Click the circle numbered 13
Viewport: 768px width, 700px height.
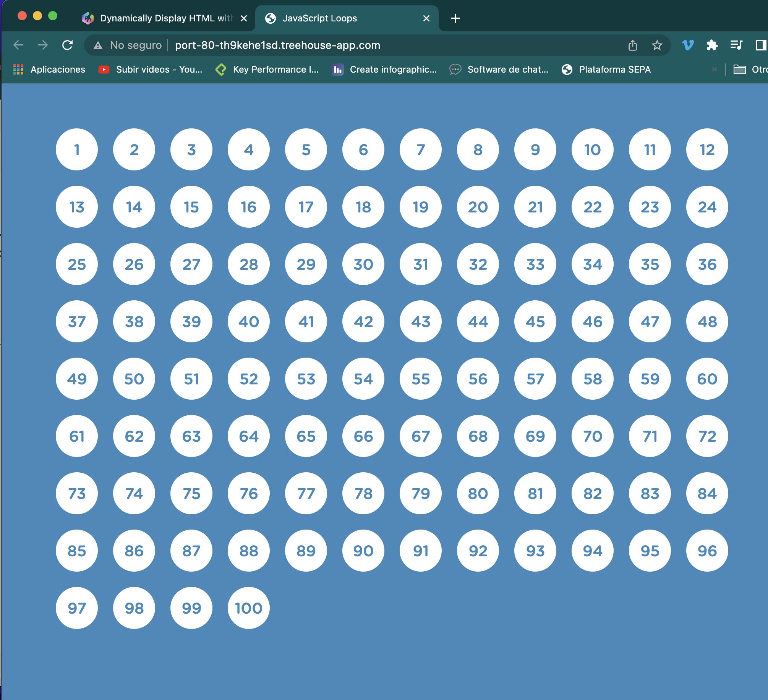(x=77, y=207)
